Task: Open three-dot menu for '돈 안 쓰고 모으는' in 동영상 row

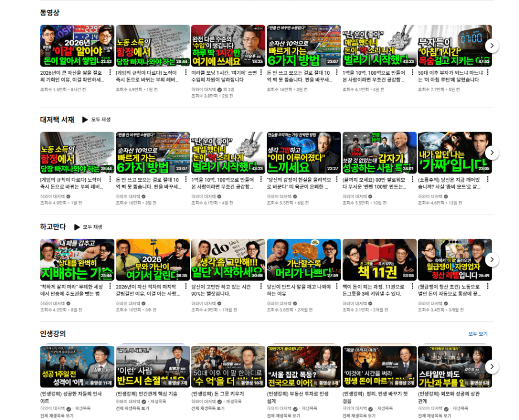Action: click(x=337, y=72)
